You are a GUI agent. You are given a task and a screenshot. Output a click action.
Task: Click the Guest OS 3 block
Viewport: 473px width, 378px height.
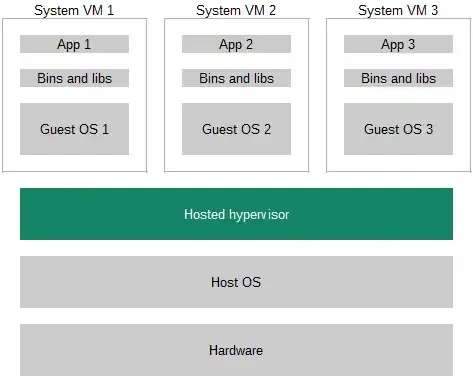click(398, 129)
